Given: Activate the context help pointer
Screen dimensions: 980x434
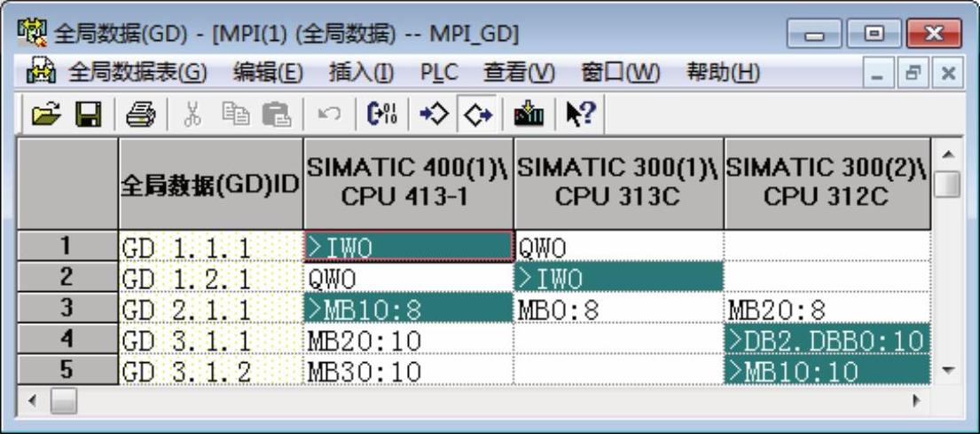Looking at the screenshot, I should [581, 114].
